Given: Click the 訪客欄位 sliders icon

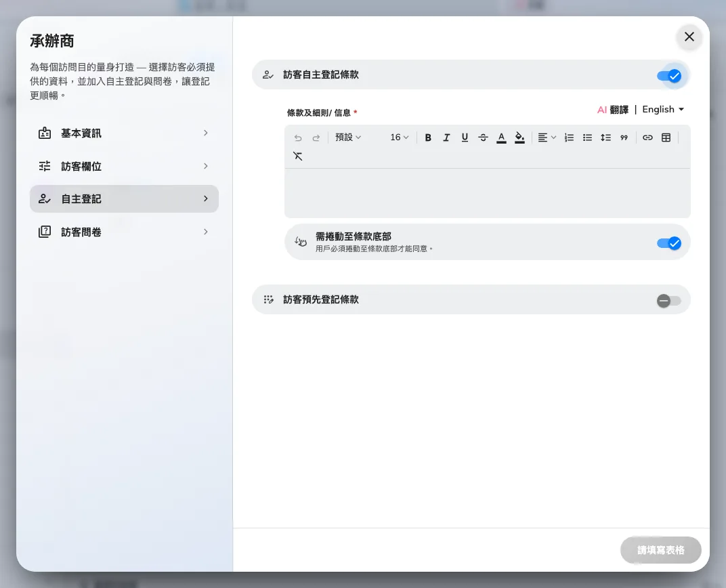Looking at the screenshot, I should click(x=45, y=166).
